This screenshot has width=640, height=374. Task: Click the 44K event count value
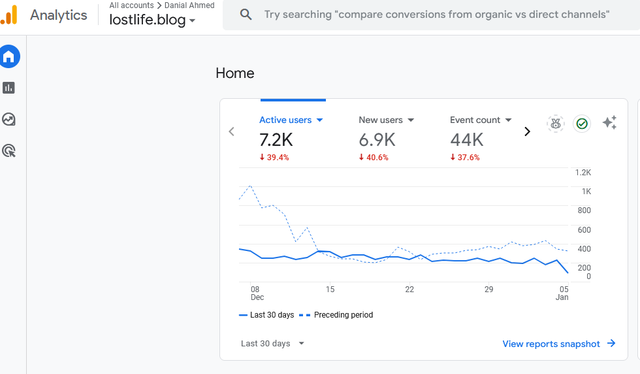pyautogui.click(x=467, y=140)
